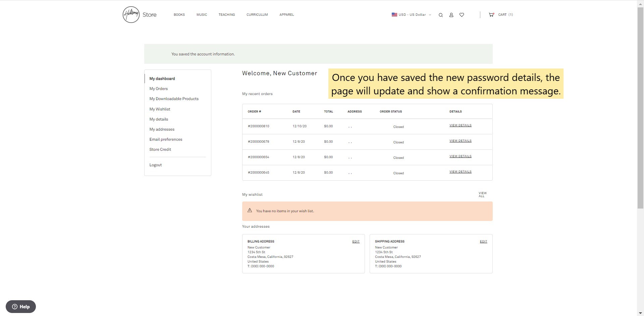
Task: Go to My Orders in sidebar
Action: [158, 89]
